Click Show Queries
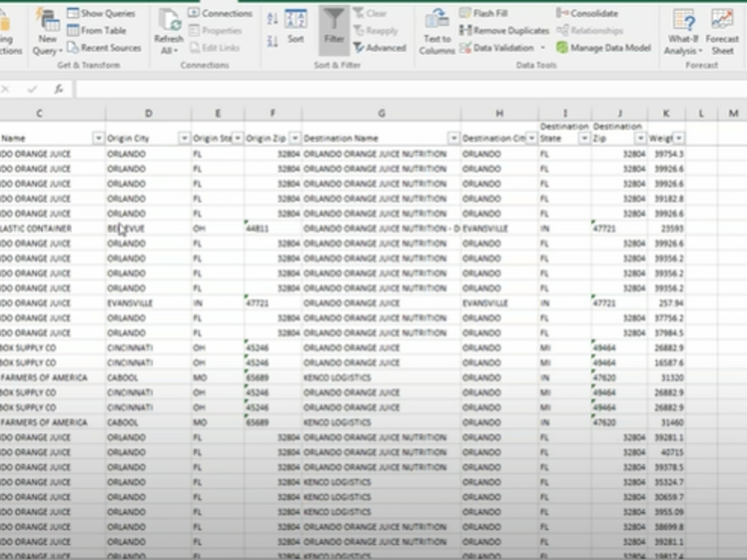 tap(101, 13)
